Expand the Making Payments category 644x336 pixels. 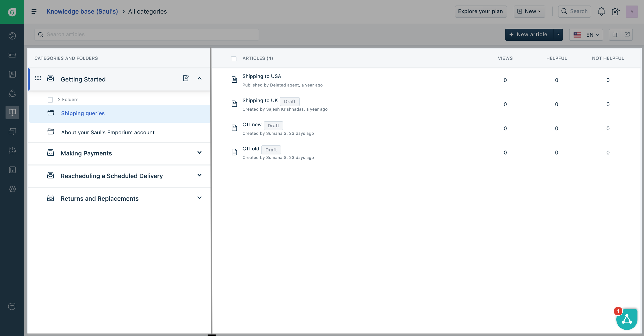point(199,152)
